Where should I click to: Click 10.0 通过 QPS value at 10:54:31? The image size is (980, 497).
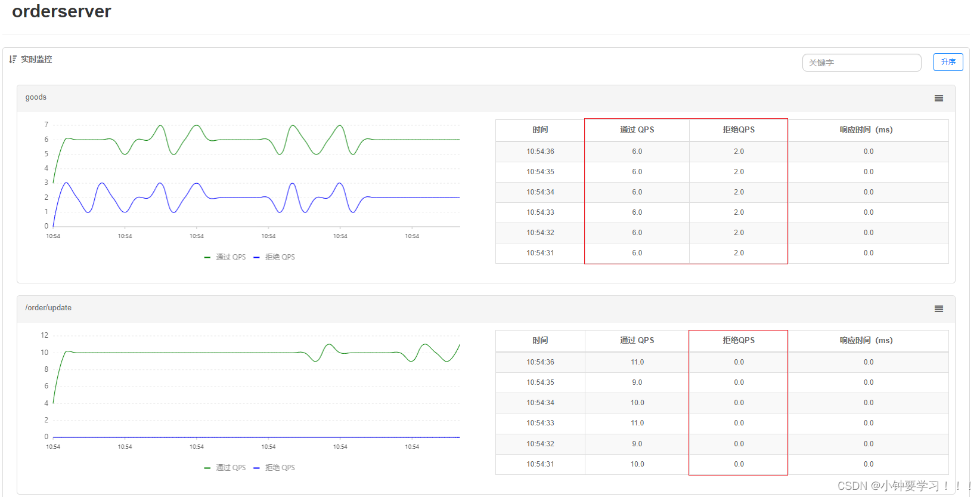tap(637, 464)
